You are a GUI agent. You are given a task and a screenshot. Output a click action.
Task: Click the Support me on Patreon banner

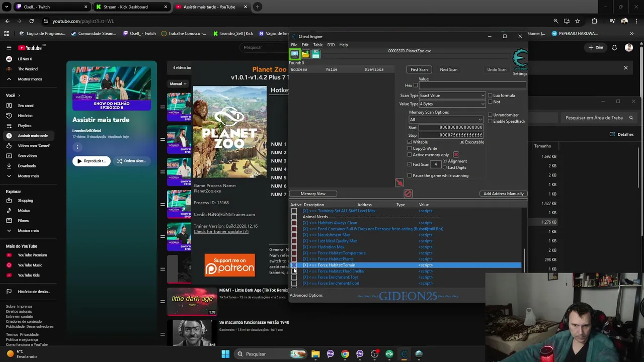229,265
